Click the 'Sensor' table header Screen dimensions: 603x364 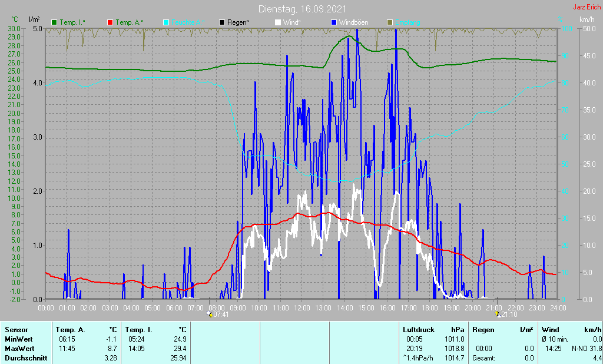(16, 330)
